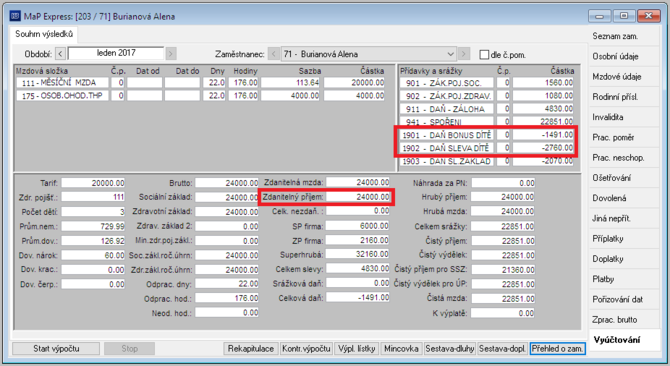Open Platby side tab
The height and width of the screenshot is (366, 670).
click(624, 279)
